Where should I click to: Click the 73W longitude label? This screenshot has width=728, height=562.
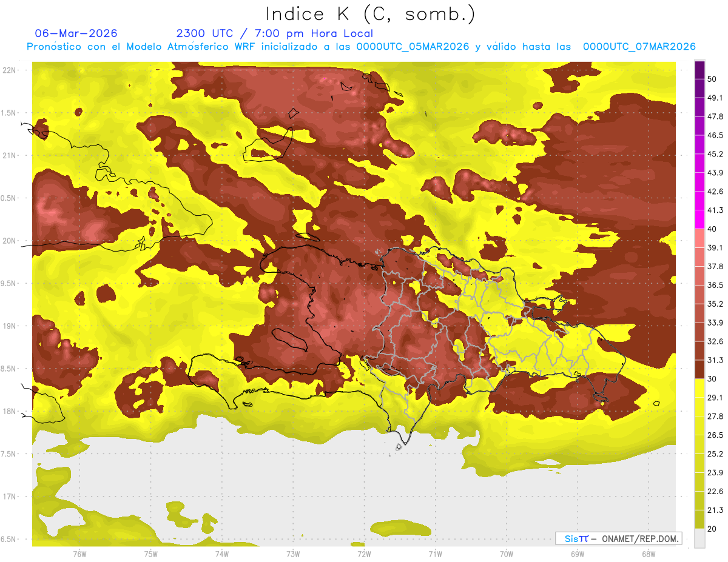[x=293, y=554]
